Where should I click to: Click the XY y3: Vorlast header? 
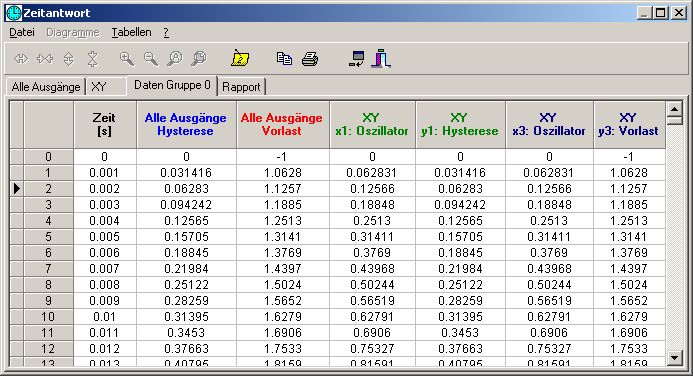pyautogui.click(x=629, y=125)
